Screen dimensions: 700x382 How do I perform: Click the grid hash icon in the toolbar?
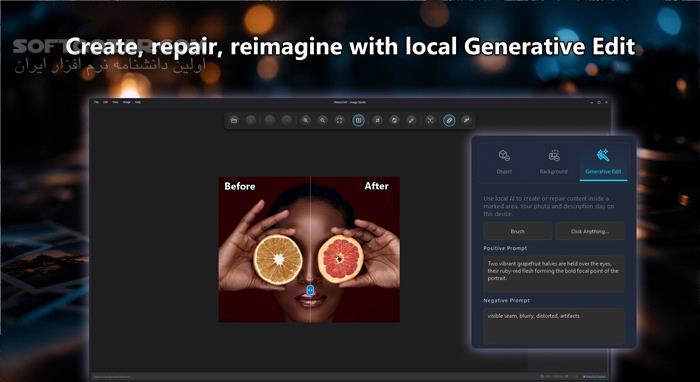[377, 120]
